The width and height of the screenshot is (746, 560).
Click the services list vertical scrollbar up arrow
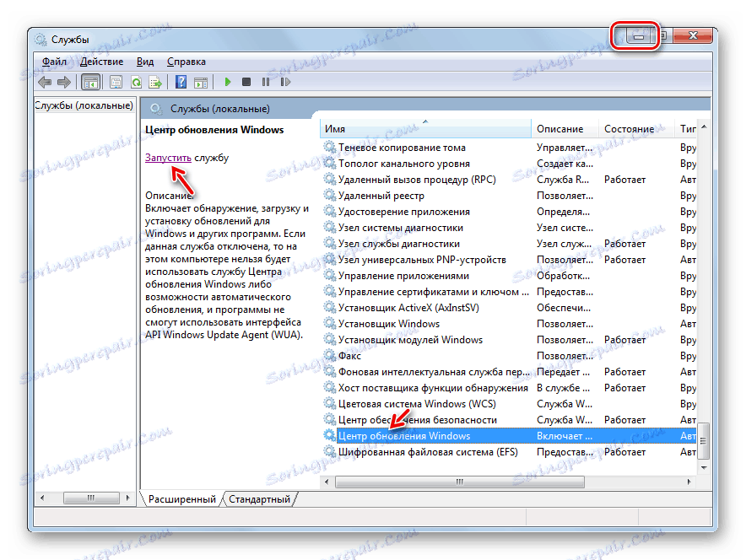[704, 127]
